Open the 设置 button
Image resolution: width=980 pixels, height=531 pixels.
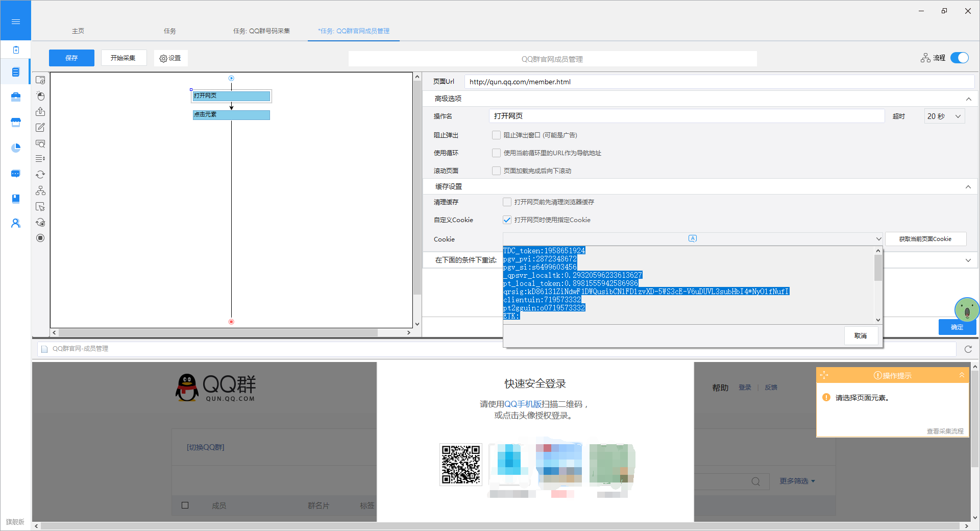pyautogui.click(x=170, y=58)
